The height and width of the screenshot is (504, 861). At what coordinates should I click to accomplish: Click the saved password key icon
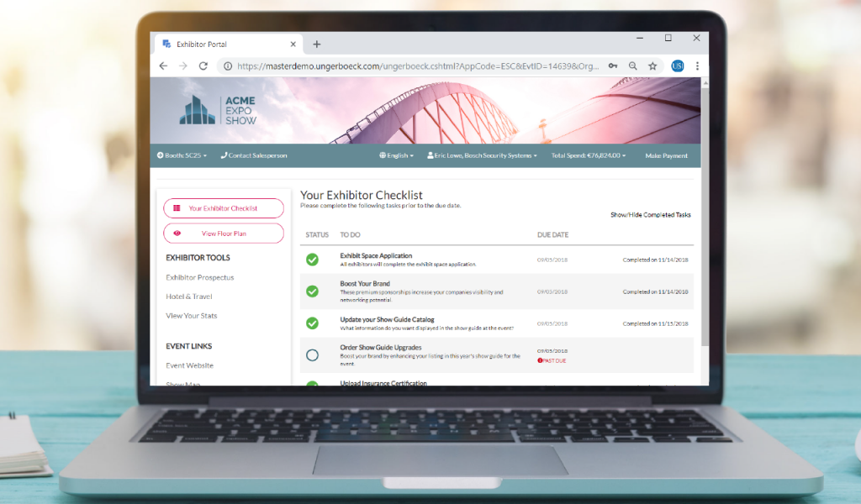(613, 66)
